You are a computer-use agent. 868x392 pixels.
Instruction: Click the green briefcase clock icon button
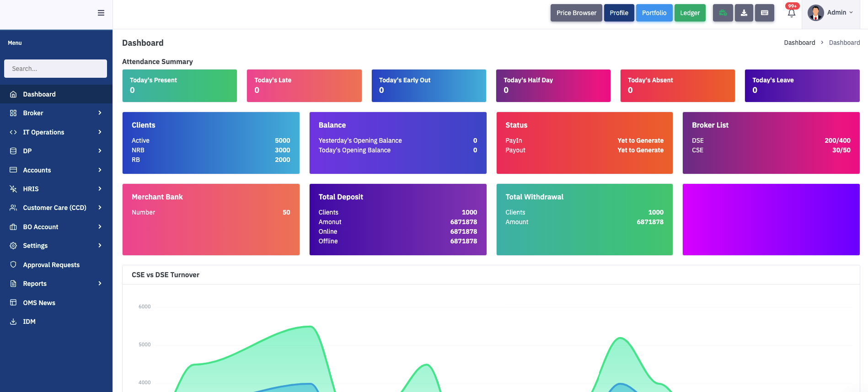723,13
